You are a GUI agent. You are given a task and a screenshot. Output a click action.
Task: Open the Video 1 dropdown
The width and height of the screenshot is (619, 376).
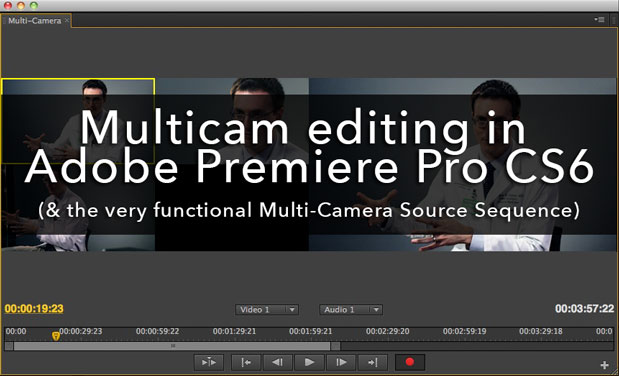coord(267,310)
